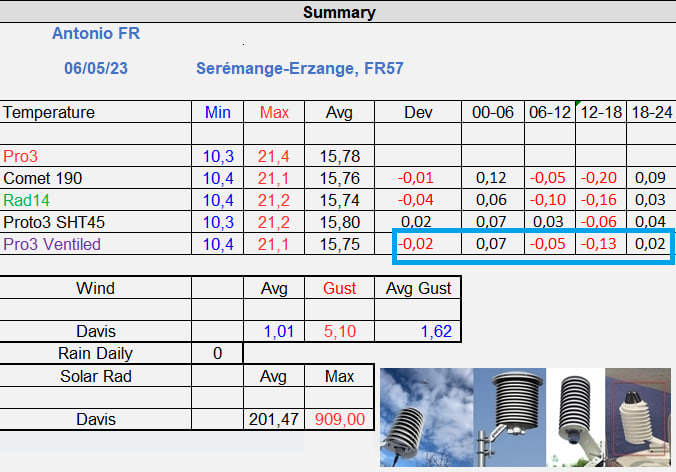
Task: Select the wind gust value 5,10
Action: click(338, 331)
